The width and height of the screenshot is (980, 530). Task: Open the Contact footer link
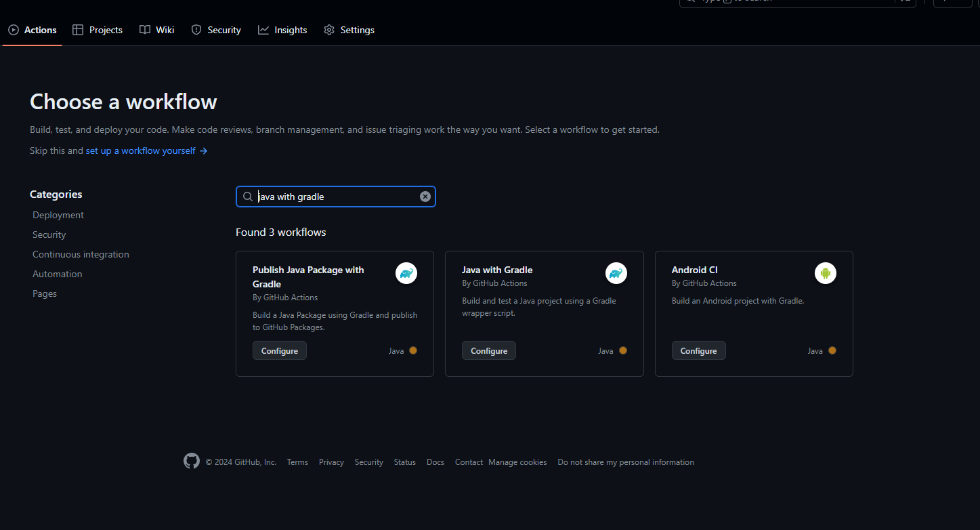pos(469,462)
